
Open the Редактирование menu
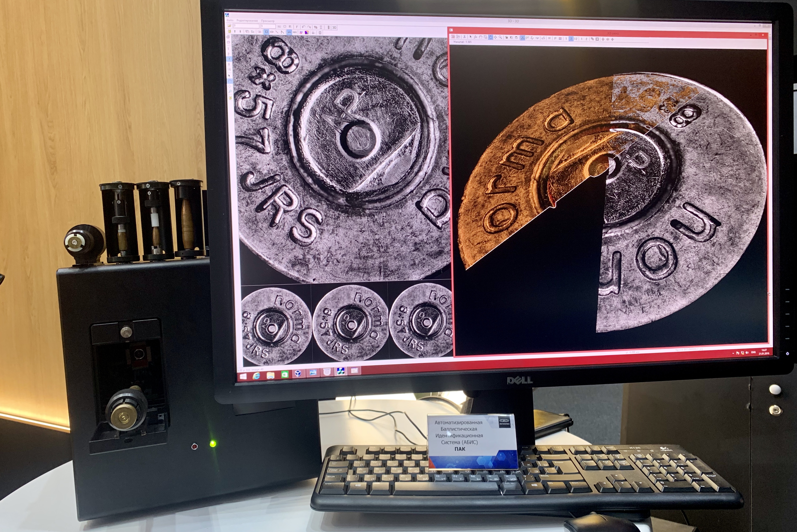247,21
